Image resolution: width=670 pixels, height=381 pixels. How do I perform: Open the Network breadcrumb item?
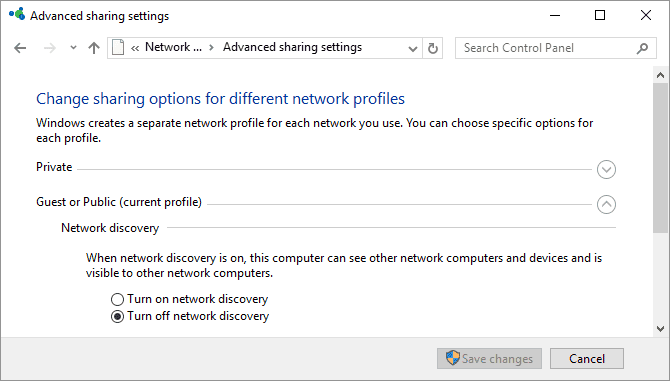173,47
